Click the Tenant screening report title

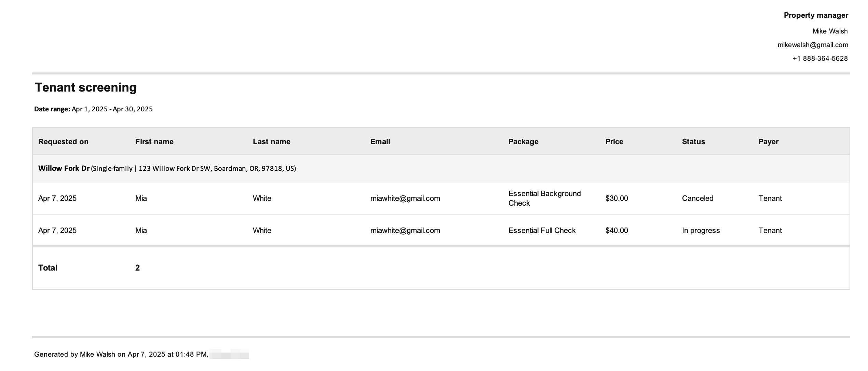pos(86,87)
